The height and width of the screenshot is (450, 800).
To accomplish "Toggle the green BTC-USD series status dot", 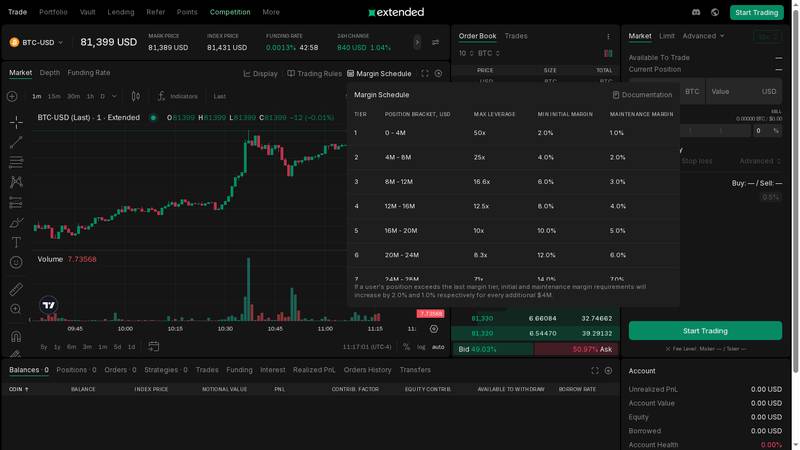I will [153, 118].
